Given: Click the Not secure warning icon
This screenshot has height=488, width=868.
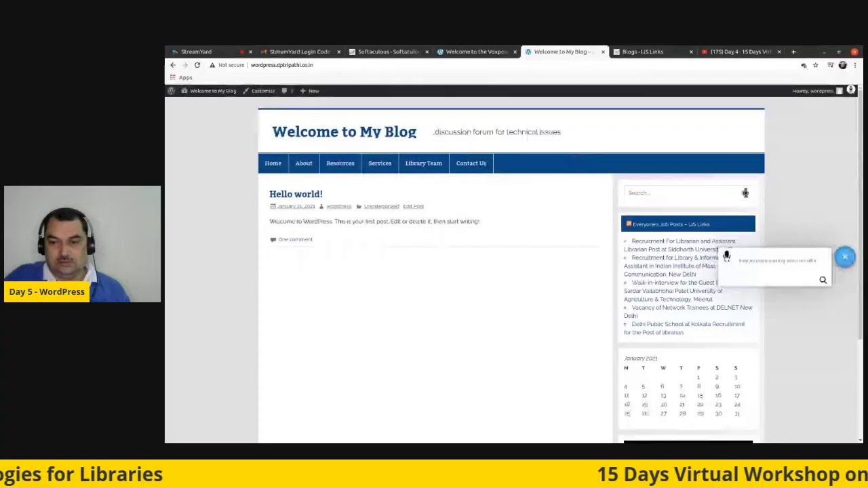Looking at the screenshot, I should point(212,65).
